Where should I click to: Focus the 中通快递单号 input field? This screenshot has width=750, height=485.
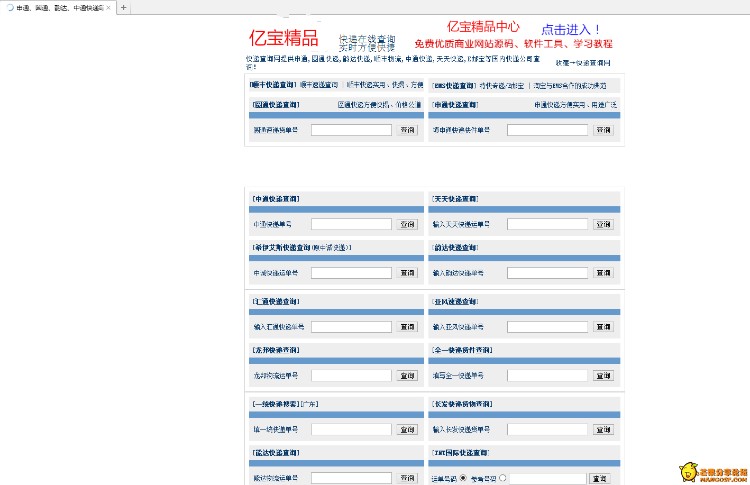click(351, 224)
